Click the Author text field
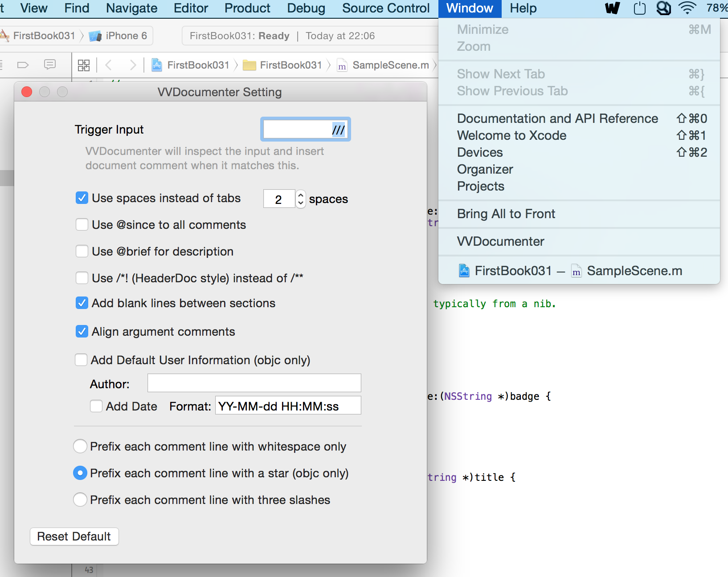Viewport: 728px width, 577px height. (254, 383)
